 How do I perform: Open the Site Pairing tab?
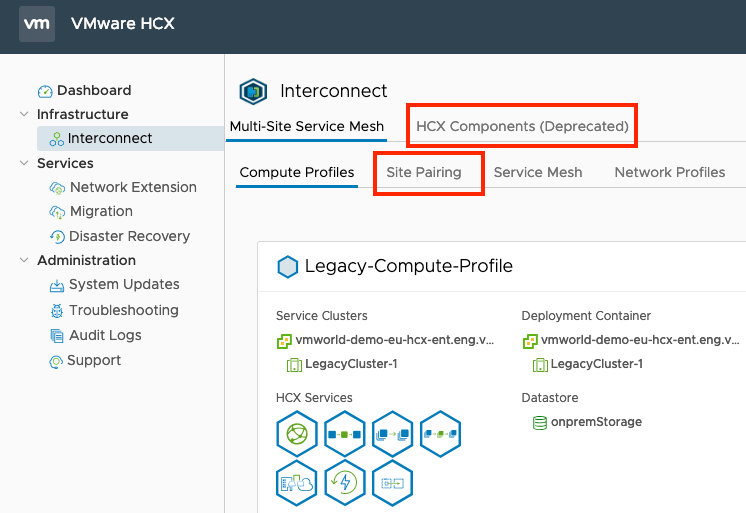pyautogui.click(x=424, y=172)
